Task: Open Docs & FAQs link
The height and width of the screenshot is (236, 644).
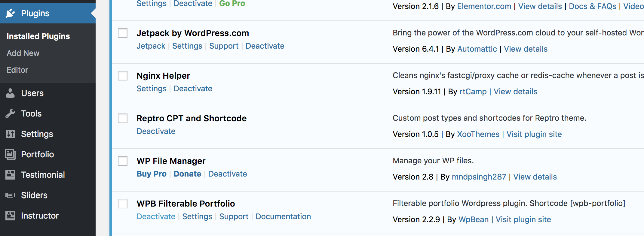Action: (x=593, y=6)
